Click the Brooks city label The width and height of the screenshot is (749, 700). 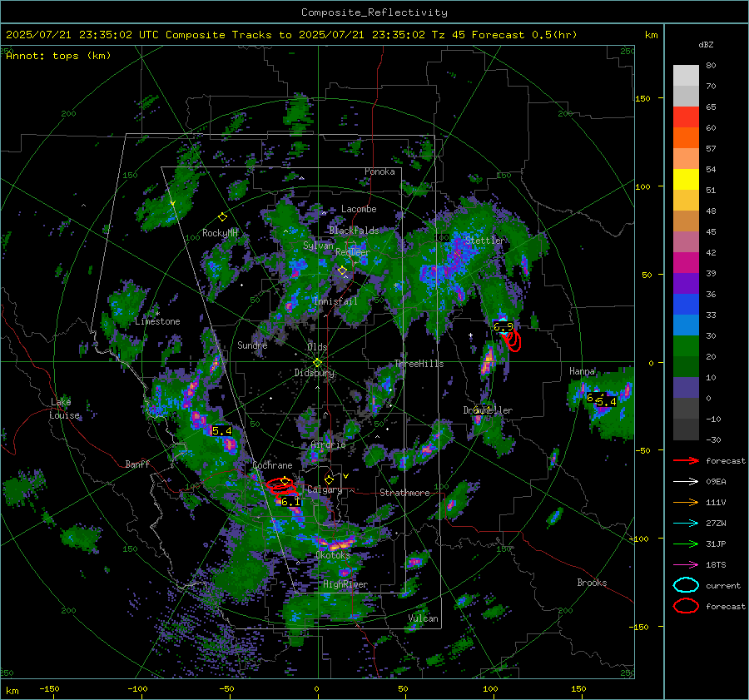[x=592, y=583]
